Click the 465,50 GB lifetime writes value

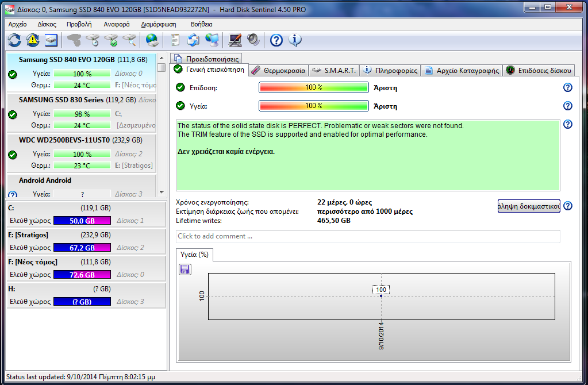334,221
